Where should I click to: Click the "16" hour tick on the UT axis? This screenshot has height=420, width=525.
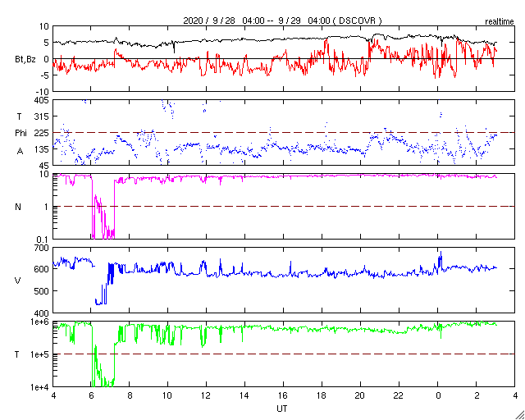coord(284,396)
